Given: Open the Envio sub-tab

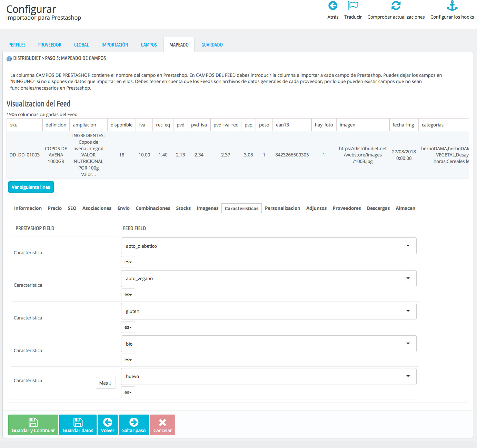Looking at the screenshot, I should (x=123, y=208).
